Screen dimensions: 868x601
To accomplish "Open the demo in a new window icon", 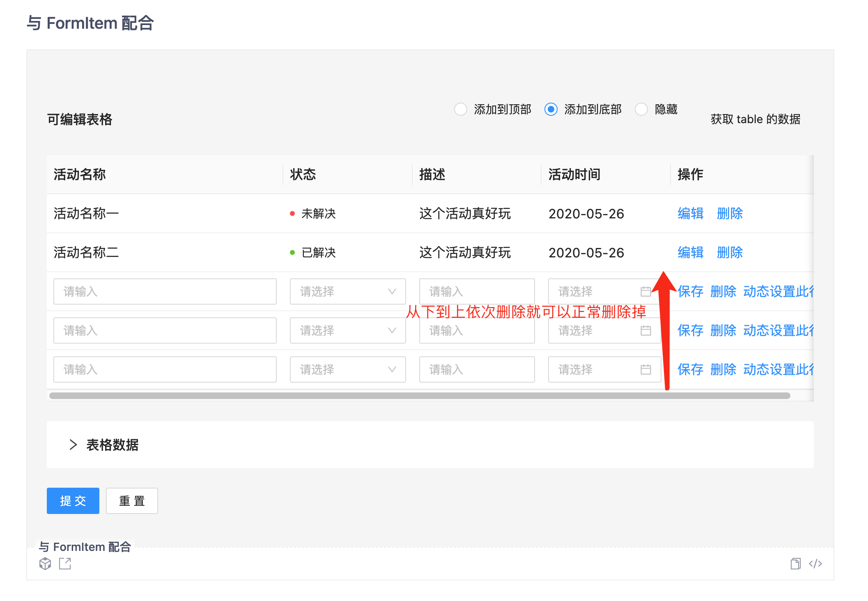I will (x=65, y=564).
